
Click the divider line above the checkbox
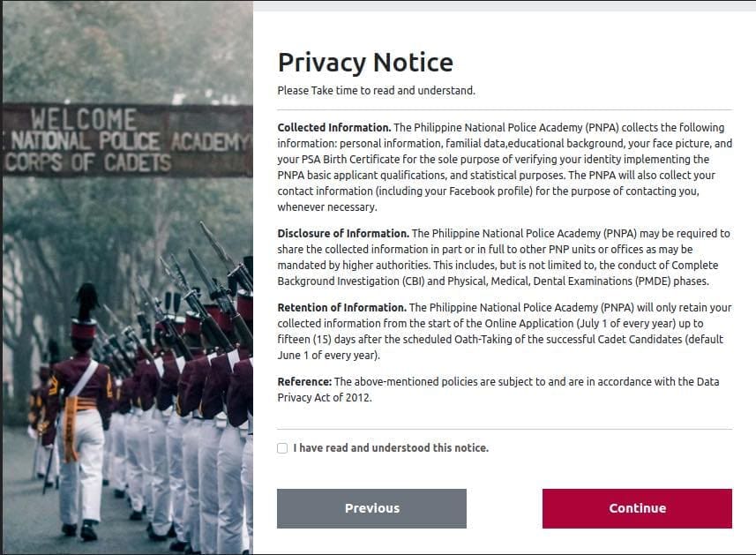coord(505,429)
